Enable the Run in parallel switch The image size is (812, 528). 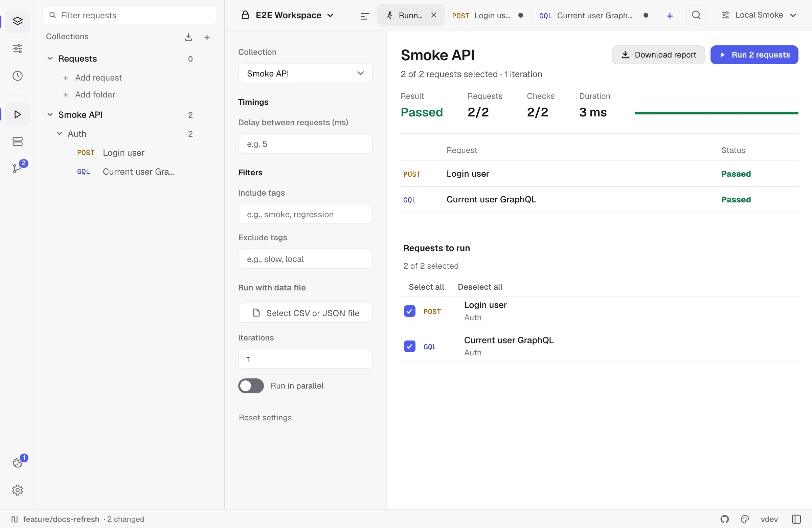pos(251,386)
